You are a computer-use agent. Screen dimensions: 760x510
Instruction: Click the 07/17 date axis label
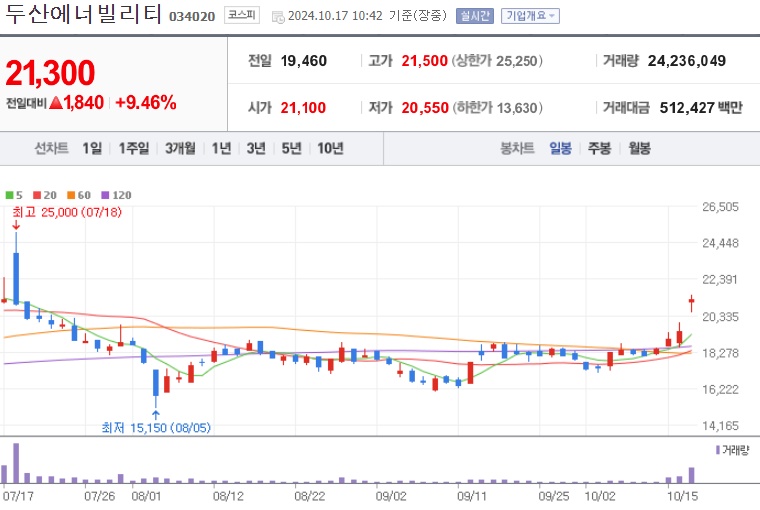tap(18, 496)
